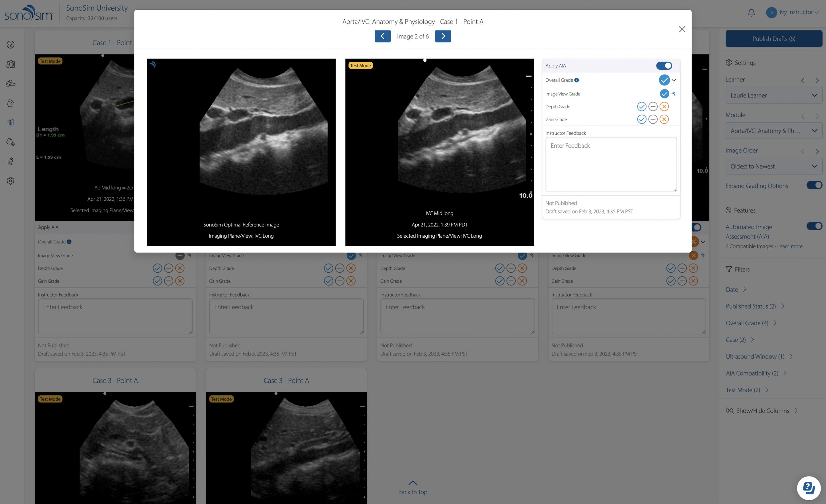Click the Learn more link
This screenshot has width=826, height=504.
[790, 247]
